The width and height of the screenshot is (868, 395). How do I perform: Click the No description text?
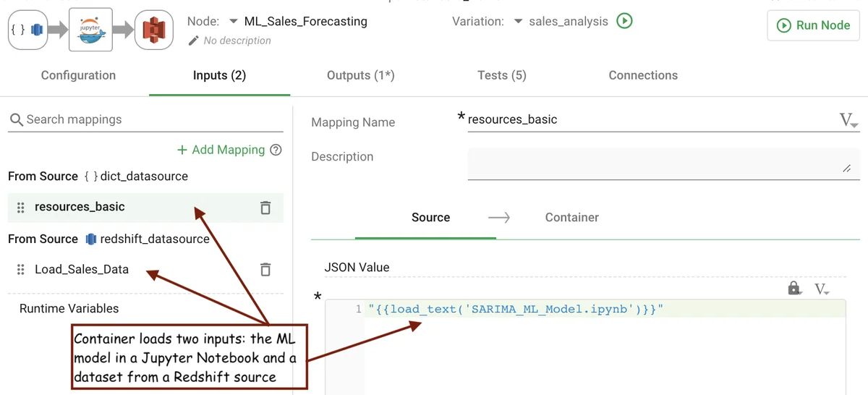237,41
